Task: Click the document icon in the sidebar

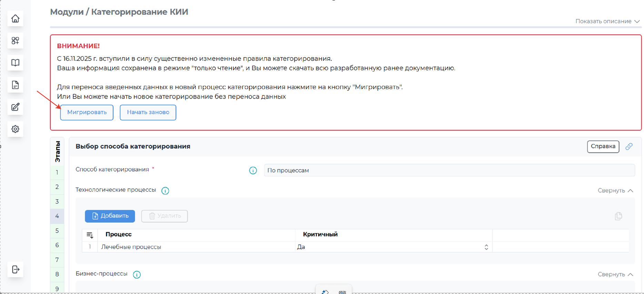Action: [16, 85]
